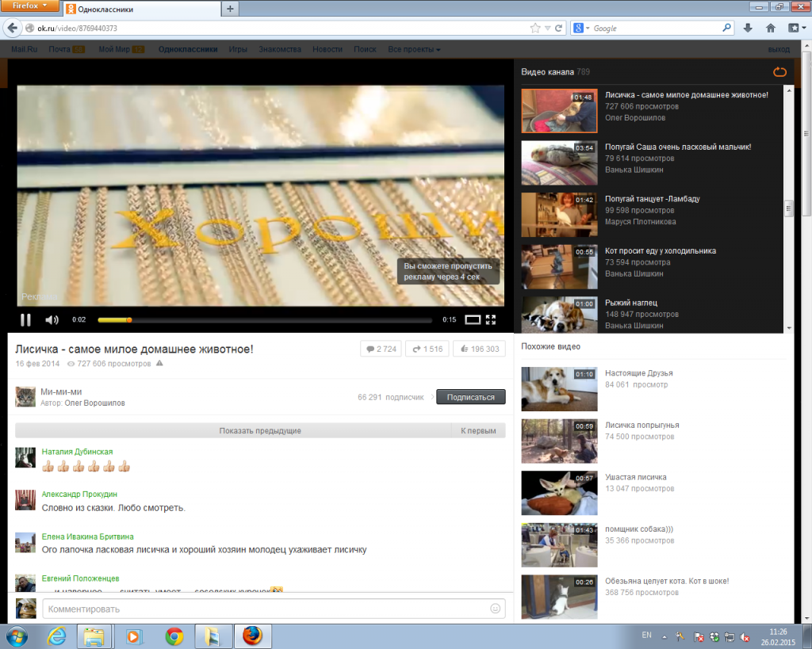Jump to first comments via К первым
Viewport: 812px width, 649px height.
pos(478,430)
